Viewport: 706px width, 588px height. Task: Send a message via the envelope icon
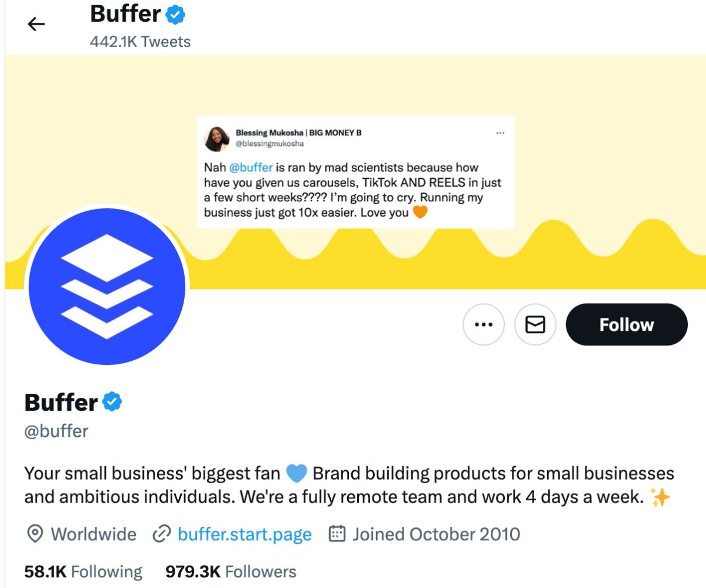coord(535,324)
